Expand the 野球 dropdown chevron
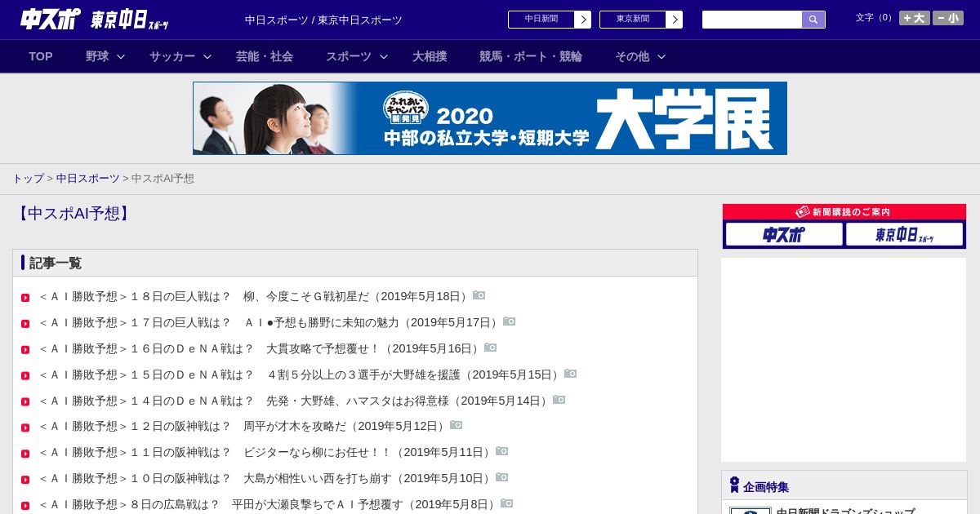This screenshot has width=980, height=514. click(121, 56)
